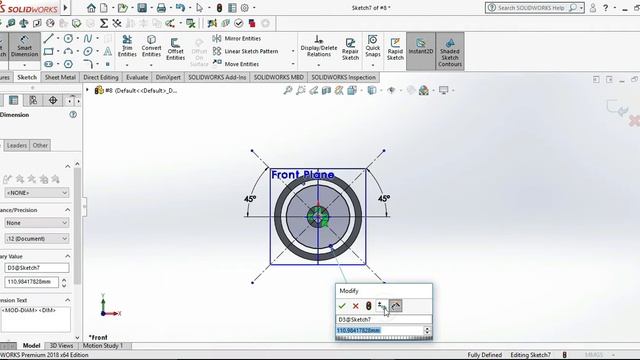Viewport: 640px width, 360px height.
Task: Click the Edit Appearance icon in the view toolbar
Action: 423,90
